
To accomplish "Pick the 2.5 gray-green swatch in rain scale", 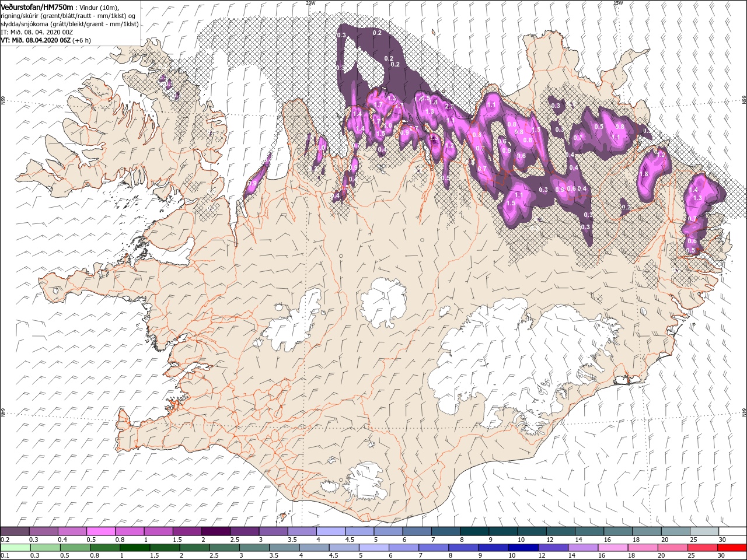I will pyautogui.click(x=225, y=548).
